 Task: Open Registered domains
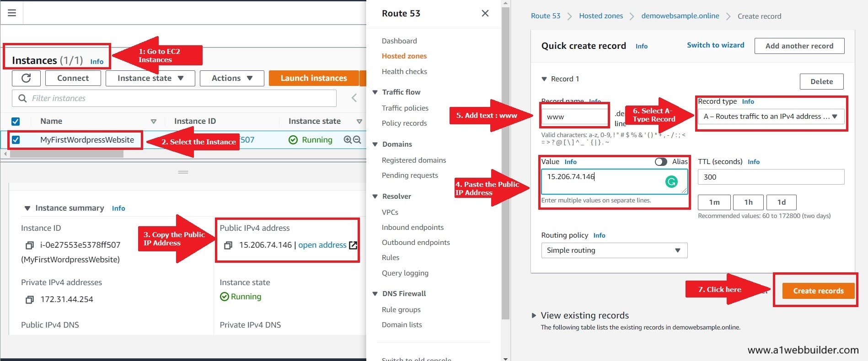click(x=414, y=160)
